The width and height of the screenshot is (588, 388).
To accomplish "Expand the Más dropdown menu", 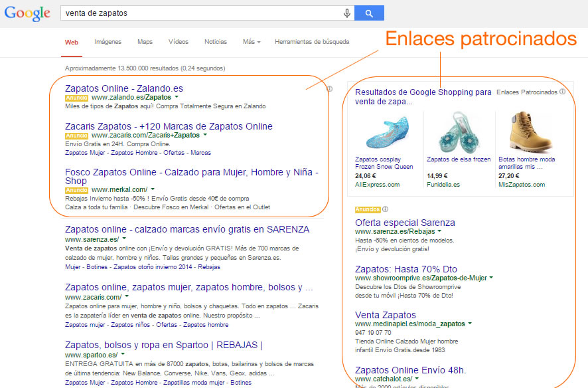I will 252,42.
